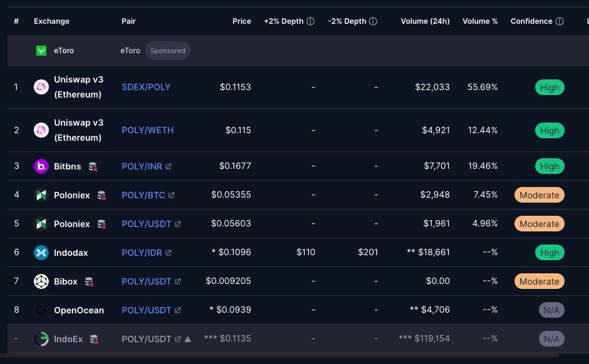Image resolution: width=589 pixels, height=364 pixels.
Task: Open the SDEX/POLY pair link
Action: (x=146, y=87)
